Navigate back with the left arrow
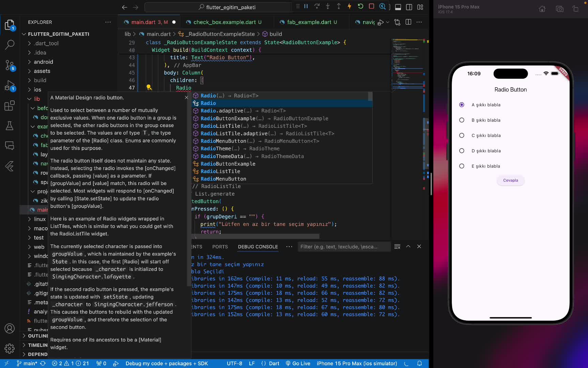Image resolution: width=588 pixels, height=368 pixels. [124, 7]
